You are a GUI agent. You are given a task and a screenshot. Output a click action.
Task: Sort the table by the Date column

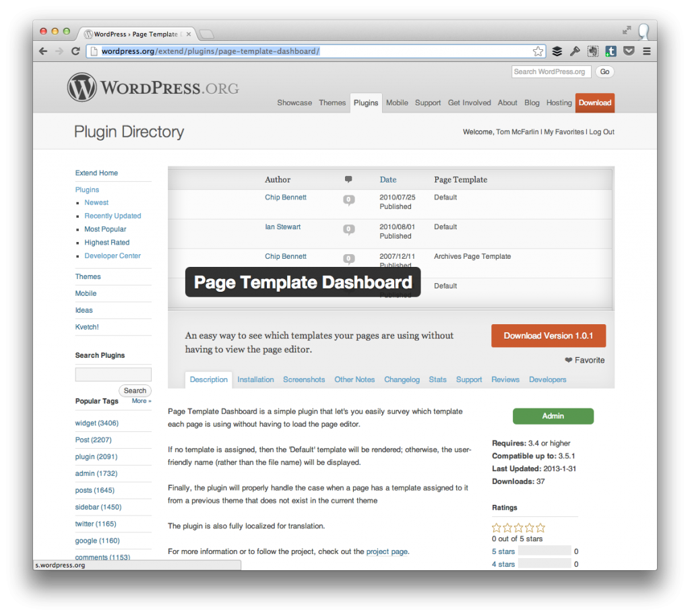388,179
